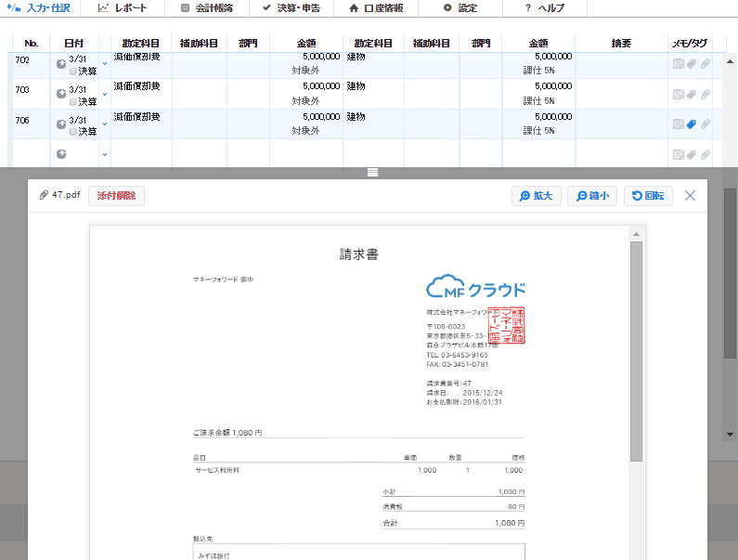Click the plus icon beside row 702's date
The height and width of the screenshot is (560, 738).
tap(61, 63)
